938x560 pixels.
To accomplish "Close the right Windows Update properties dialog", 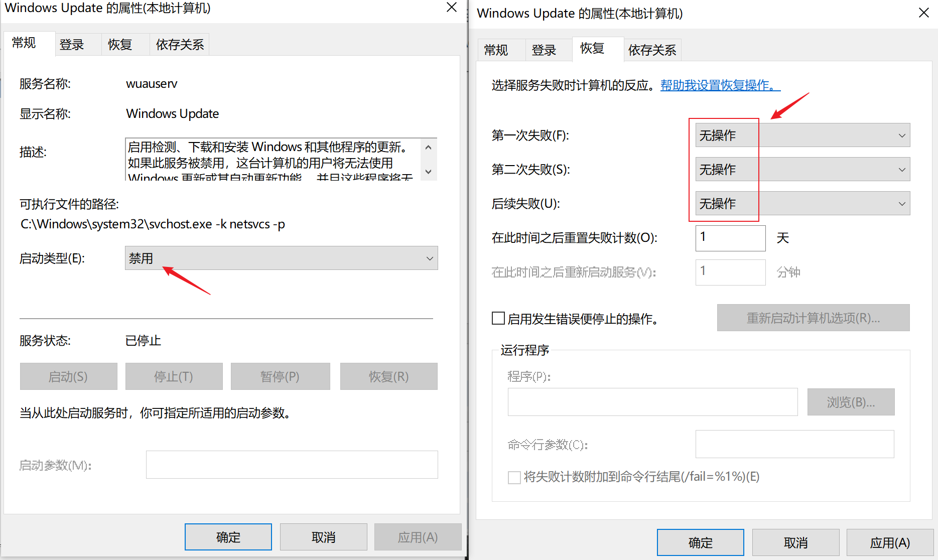I will click(924, 13).
